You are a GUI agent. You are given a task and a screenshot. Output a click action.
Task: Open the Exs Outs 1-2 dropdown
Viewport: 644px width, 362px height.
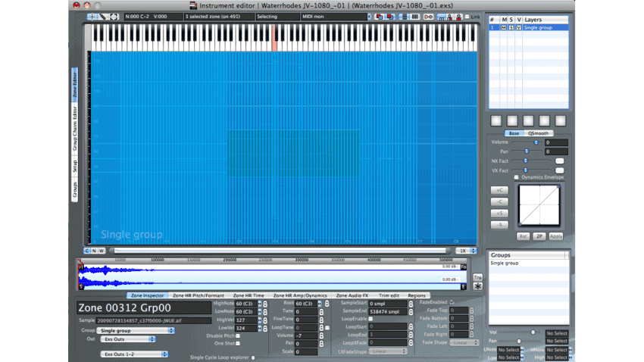click(x=129, y=353)
